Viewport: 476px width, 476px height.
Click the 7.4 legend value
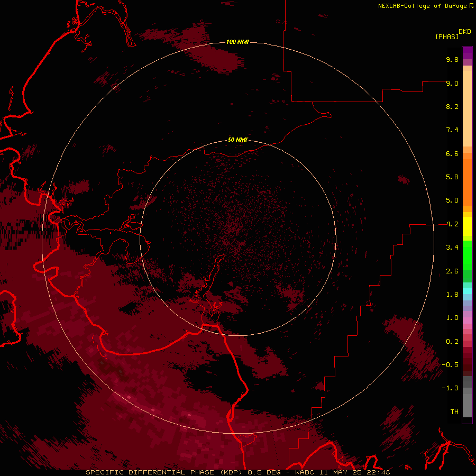tap(452, 130)
